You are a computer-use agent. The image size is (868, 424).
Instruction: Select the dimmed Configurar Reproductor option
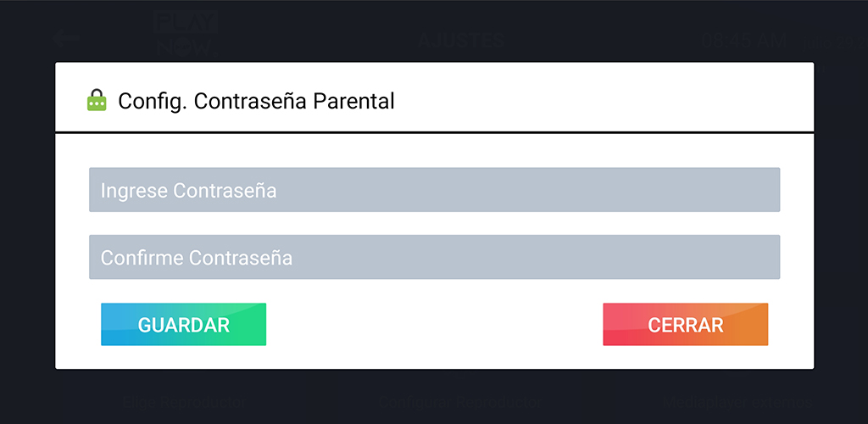coord(459,401)
